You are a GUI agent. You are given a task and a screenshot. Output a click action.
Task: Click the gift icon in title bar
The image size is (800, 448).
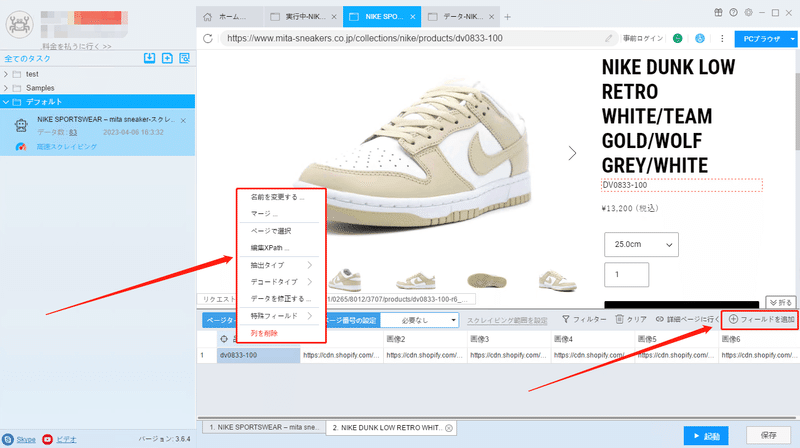coord(718,13)
